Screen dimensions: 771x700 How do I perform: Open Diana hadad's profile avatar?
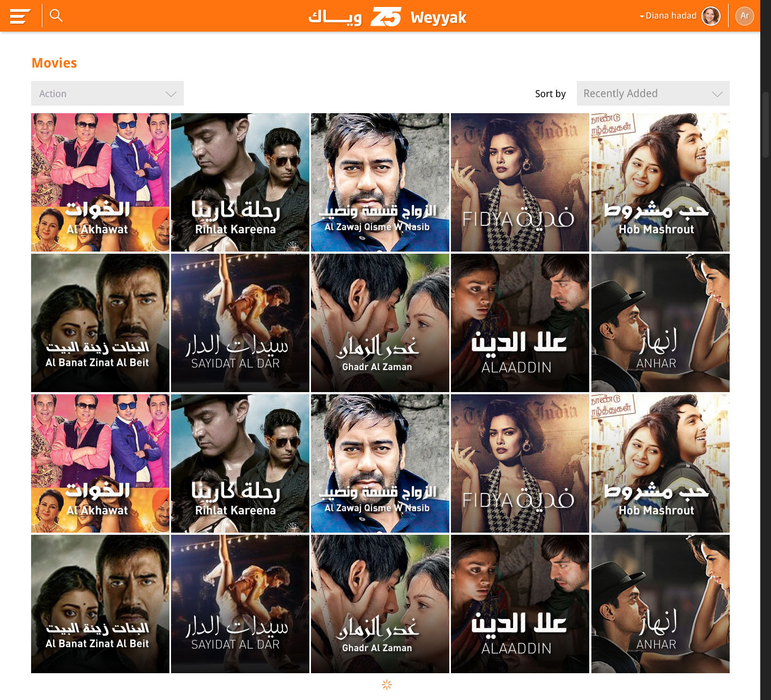(711, 16)
